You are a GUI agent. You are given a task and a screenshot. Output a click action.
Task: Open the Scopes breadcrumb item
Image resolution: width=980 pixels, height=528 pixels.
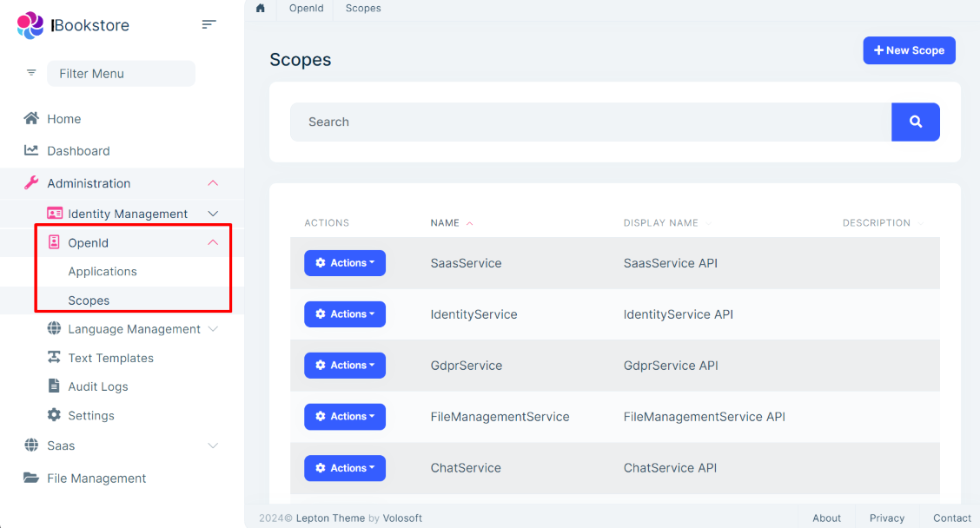(363, 8)
